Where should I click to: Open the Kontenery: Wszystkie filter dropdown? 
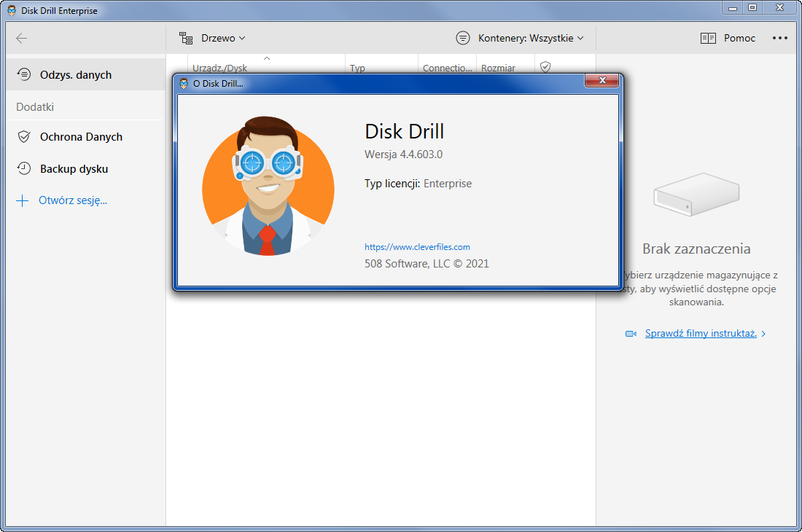point(531,39)
